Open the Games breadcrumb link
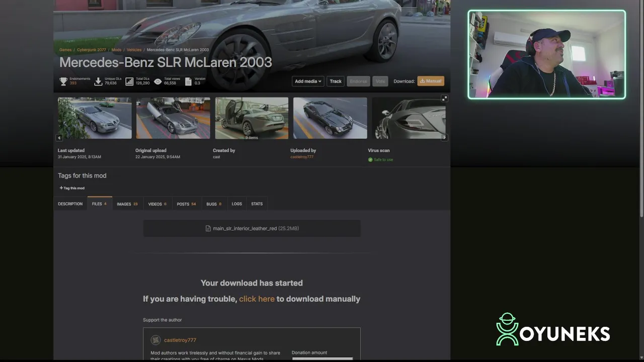Viewport: 644px width, 362px height. coord(65,50)
